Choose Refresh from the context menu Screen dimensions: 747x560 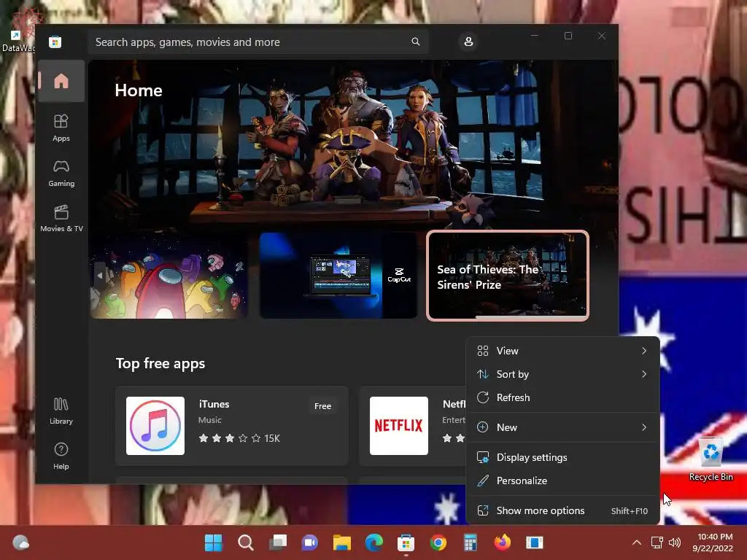(562, 397)
